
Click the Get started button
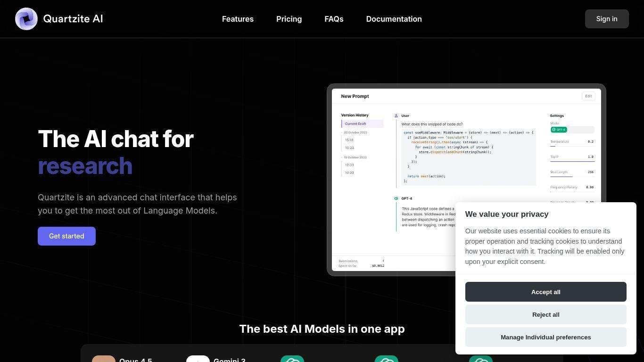(66, 236)
